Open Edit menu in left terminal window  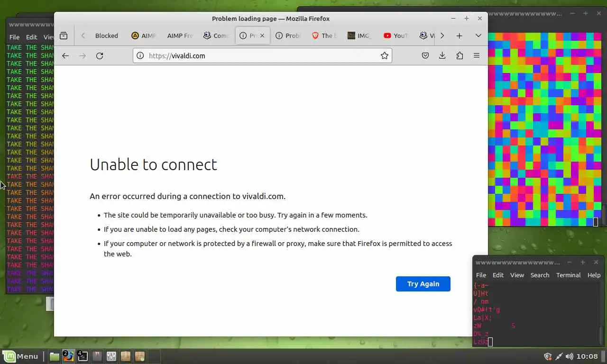31,37
